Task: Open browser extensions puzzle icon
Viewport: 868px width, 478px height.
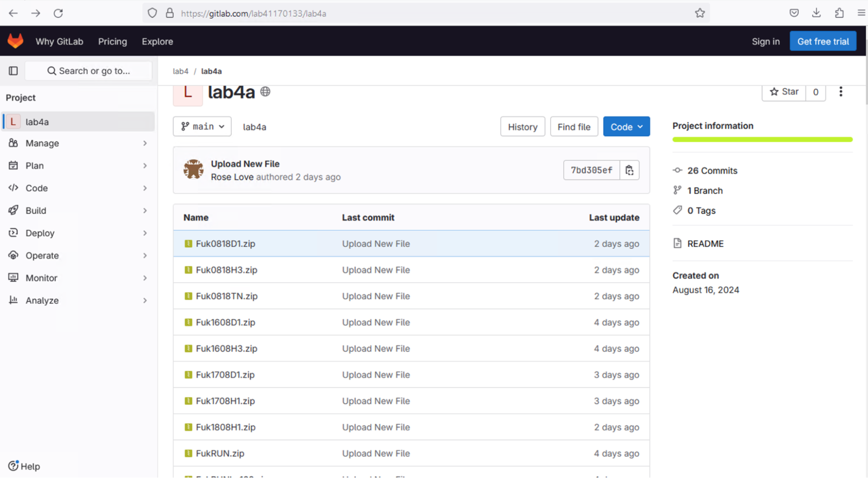Action: (839, 13)
